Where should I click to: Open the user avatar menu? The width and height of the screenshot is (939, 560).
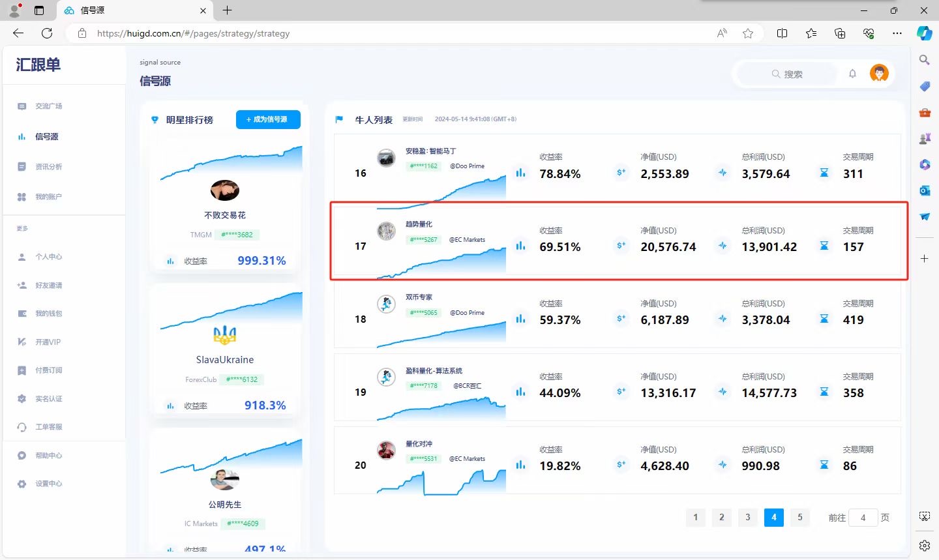[x=879, y=74]
